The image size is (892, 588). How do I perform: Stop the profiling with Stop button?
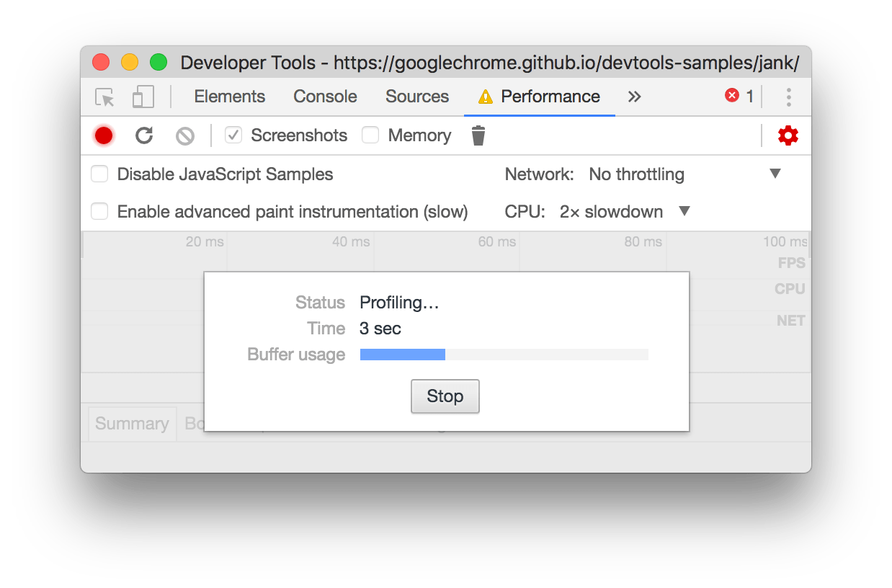pos(445,396)
